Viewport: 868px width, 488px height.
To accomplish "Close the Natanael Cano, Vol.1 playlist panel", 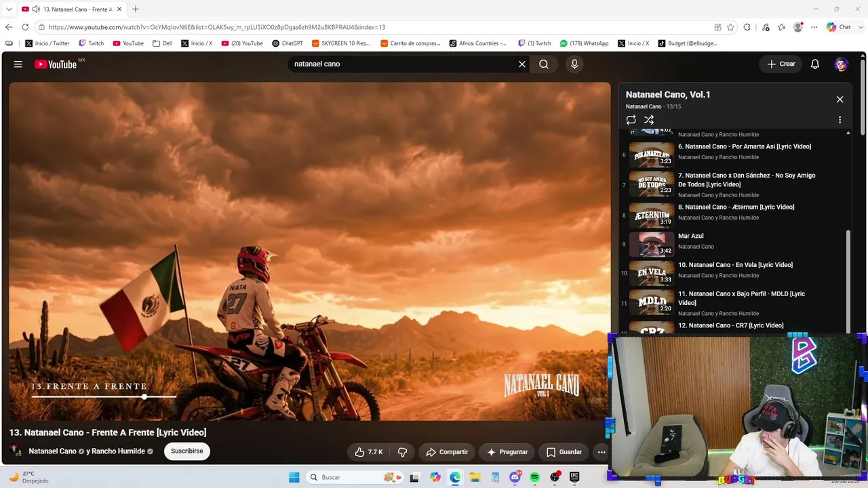I will coord(840,99).
